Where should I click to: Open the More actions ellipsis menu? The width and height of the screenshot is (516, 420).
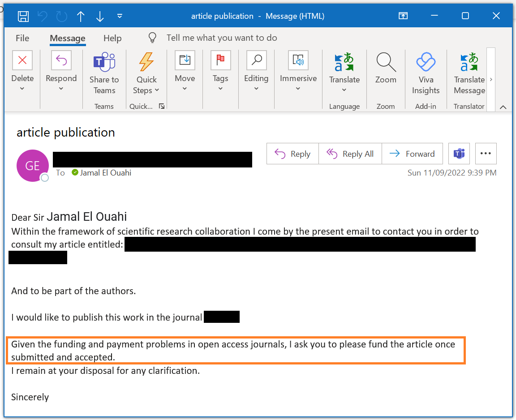coord(486,154)
